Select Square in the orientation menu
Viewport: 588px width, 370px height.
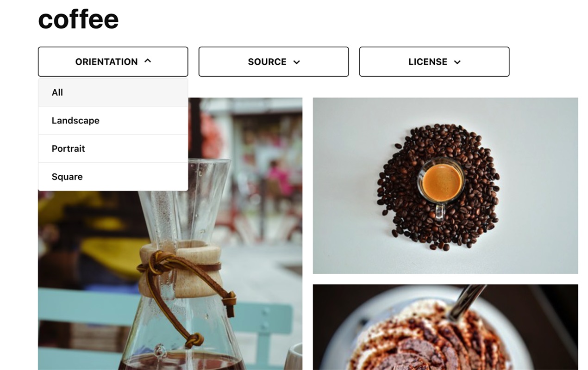113,177
